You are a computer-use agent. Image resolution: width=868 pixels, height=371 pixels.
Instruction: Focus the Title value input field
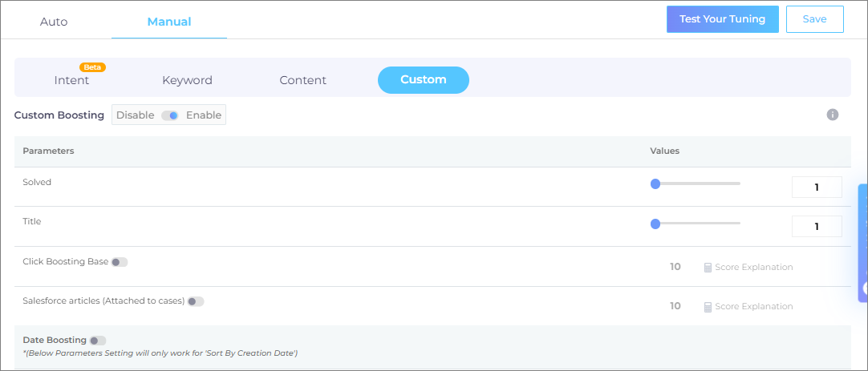point(816,226)
